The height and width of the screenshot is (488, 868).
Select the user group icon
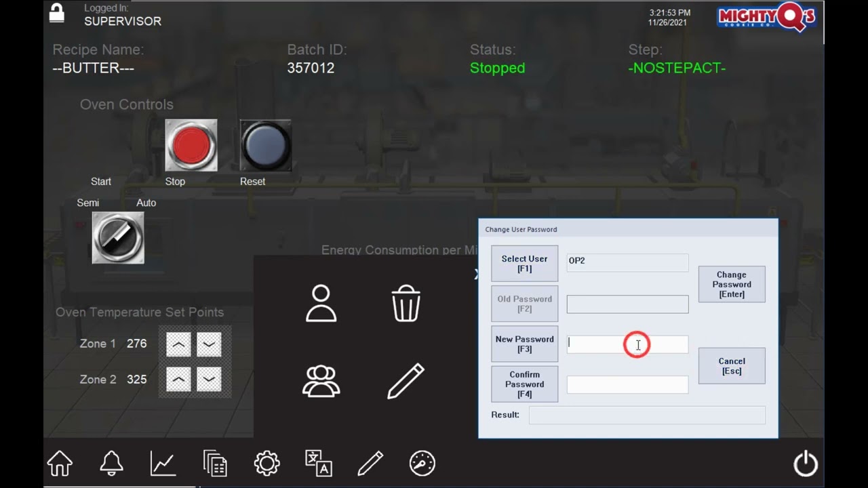[321, 381]
